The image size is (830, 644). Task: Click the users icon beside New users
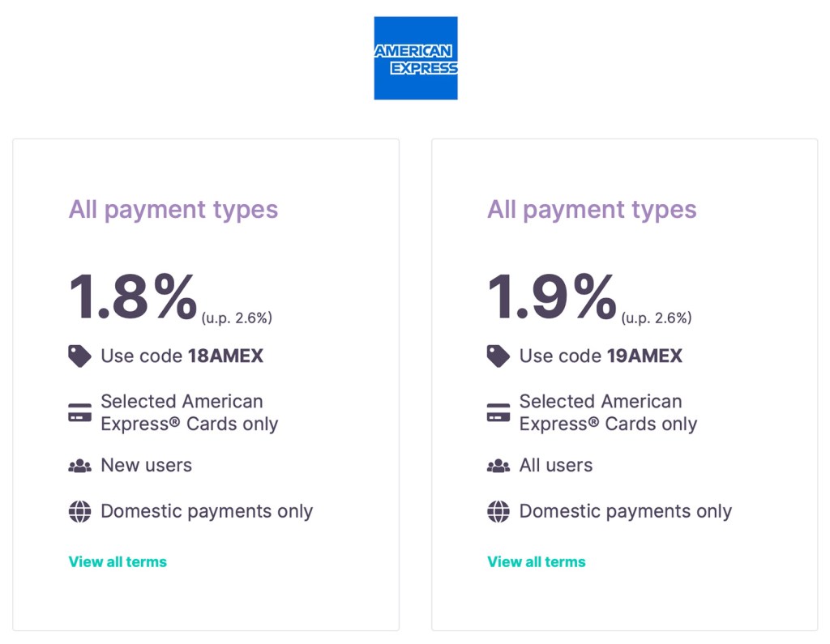[79, 465]
